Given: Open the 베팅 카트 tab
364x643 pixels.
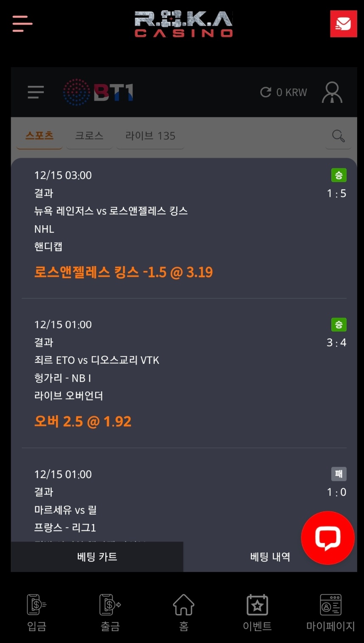Looking at the screenshot, I should (x=97, y=557).
